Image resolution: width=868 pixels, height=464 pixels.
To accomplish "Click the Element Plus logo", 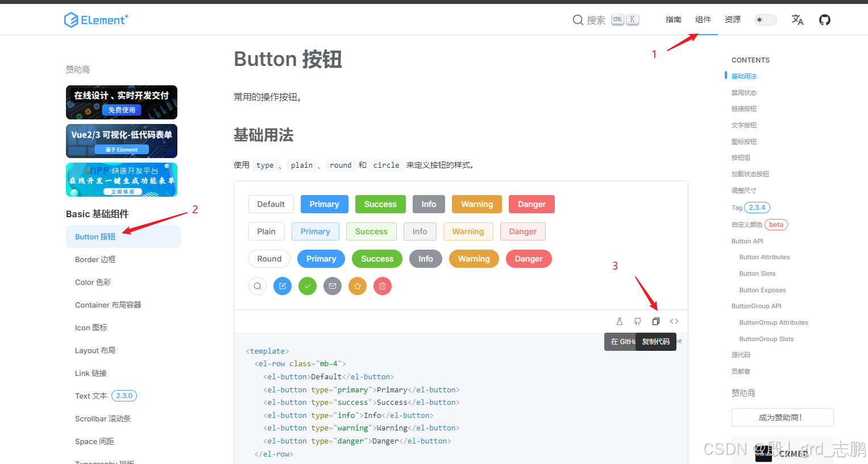I will click(x=96, y=20).
